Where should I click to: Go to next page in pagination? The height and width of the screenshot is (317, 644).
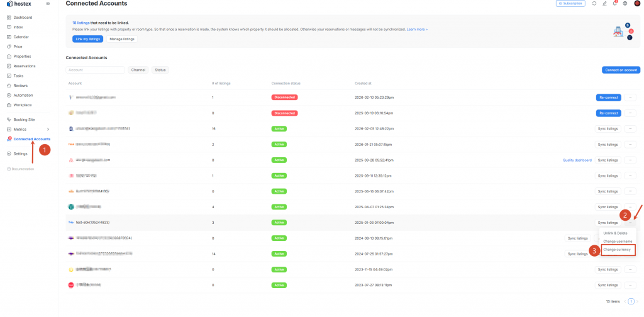click(x=636, y=302)
